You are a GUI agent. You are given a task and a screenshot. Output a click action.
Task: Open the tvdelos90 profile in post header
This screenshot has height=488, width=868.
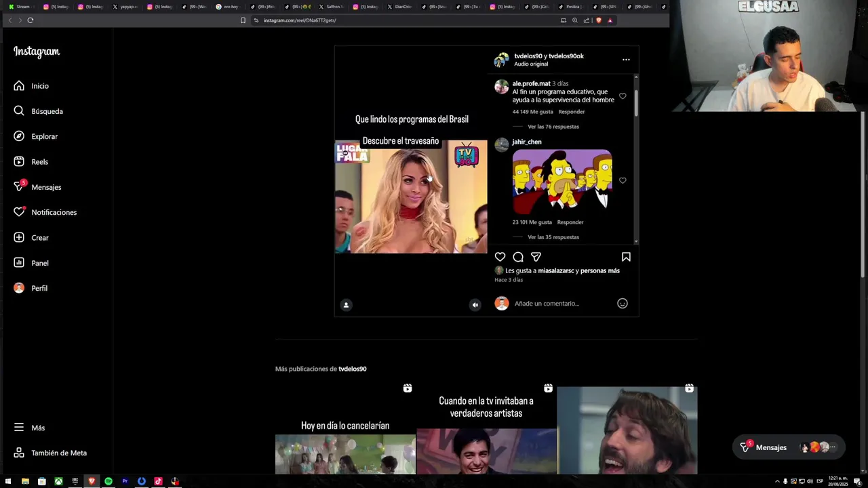[x=528, y=56]
